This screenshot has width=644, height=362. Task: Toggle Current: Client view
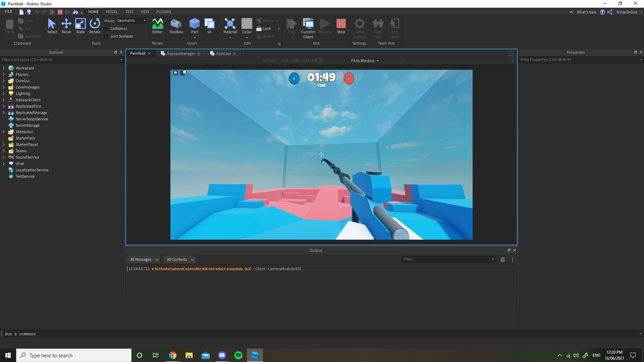pyautogui.click(x=308, y=28)
